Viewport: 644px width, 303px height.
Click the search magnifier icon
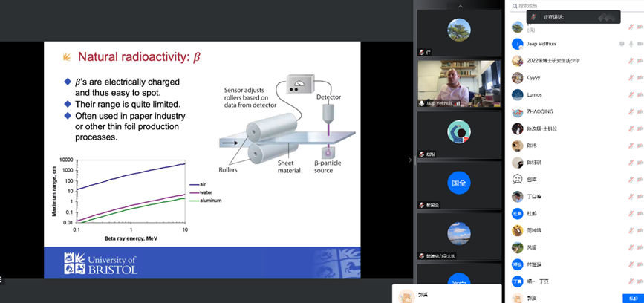coord(515,6)
